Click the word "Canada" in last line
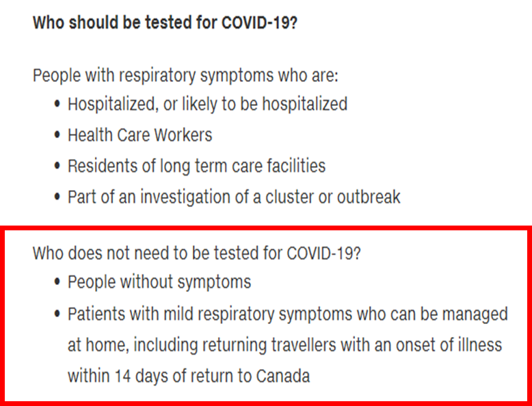The image size is (532, 406). [283, 376]
